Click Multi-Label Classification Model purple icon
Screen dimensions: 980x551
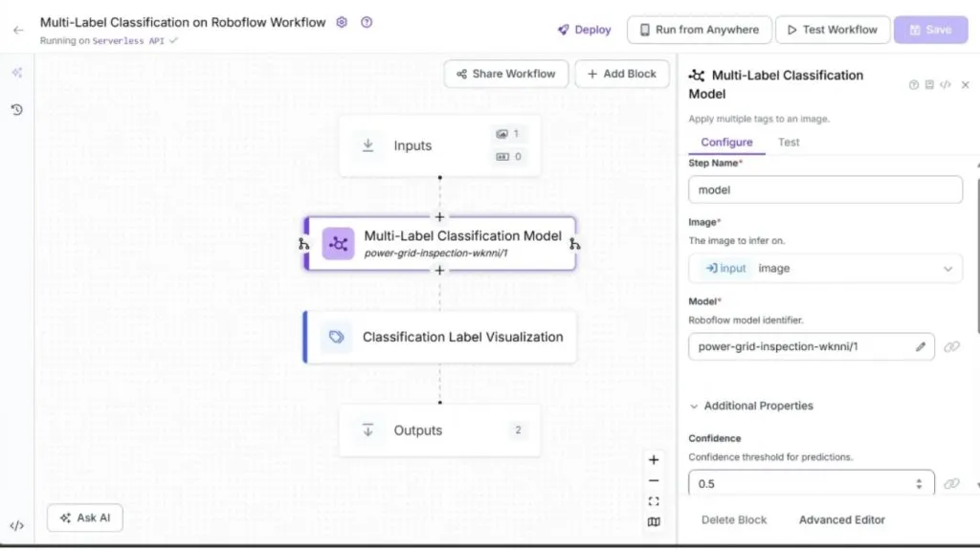pyautogui.click(x=338, y=244)
